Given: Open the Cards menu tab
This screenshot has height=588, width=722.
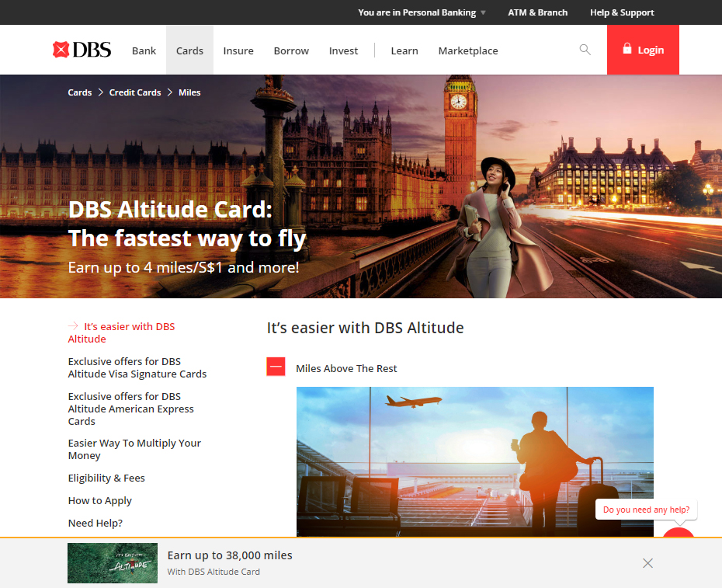Looking at the screenshot, I should pos(189,50).
